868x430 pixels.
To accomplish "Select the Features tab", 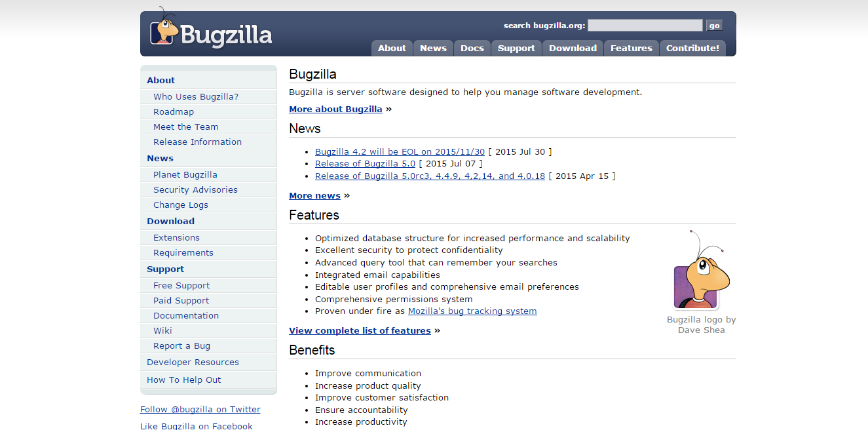I will tap(631, 48).
